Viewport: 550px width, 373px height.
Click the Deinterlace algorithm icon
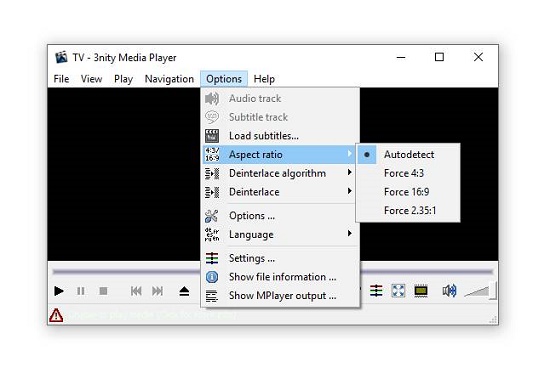(x=212, y=173)
